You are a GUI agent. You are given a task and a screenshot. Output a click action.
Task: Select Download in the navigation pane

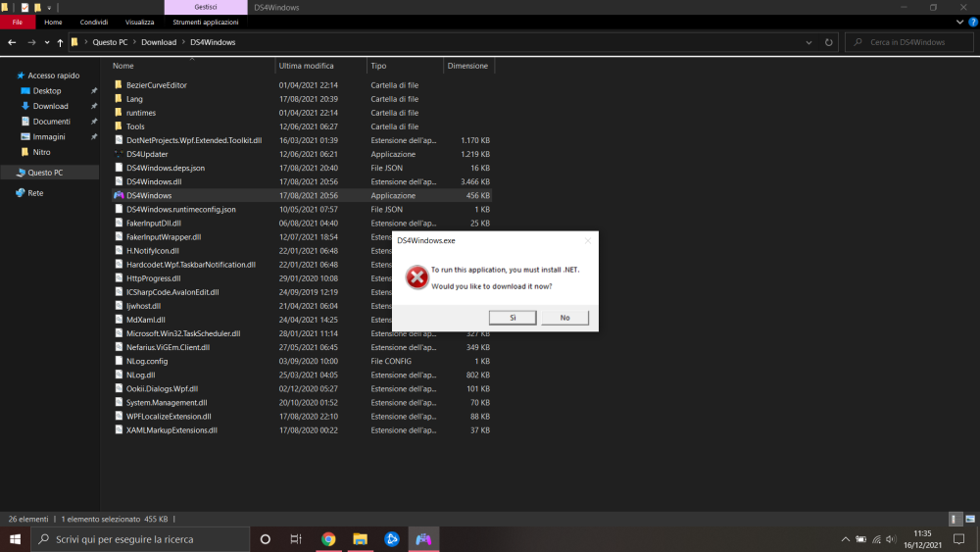(50, 106)
